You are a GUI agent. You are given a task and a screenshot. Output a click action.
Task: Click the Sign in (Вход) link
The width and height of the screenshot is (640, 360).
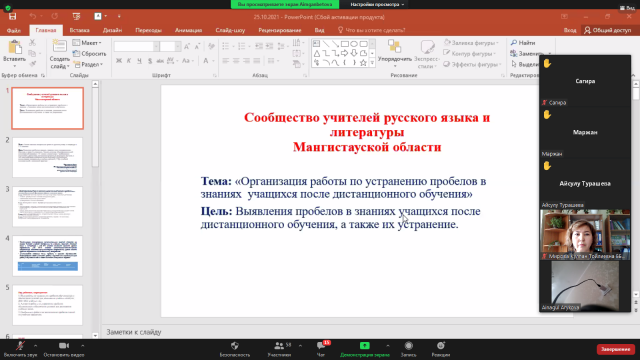(570, 30)
